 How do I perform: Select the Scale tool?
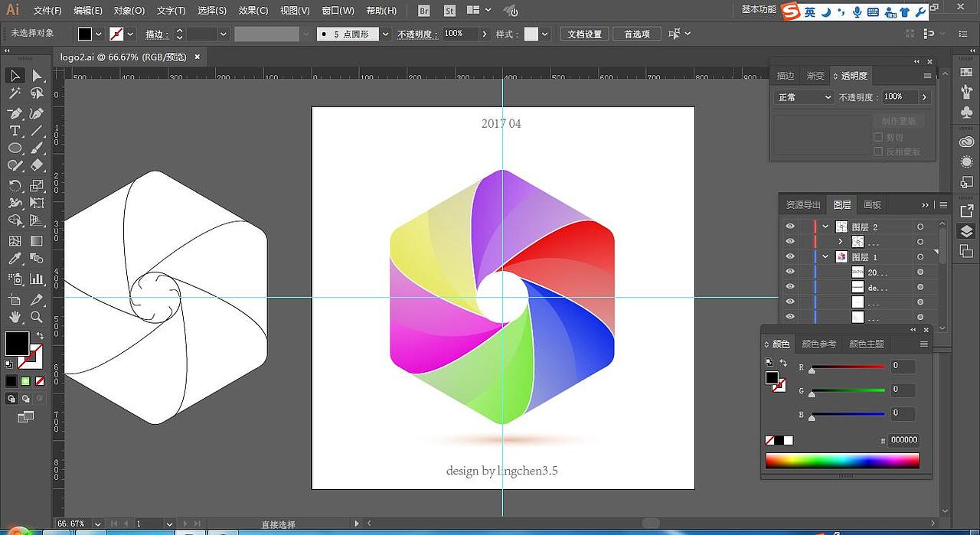(x=37, y=185)
